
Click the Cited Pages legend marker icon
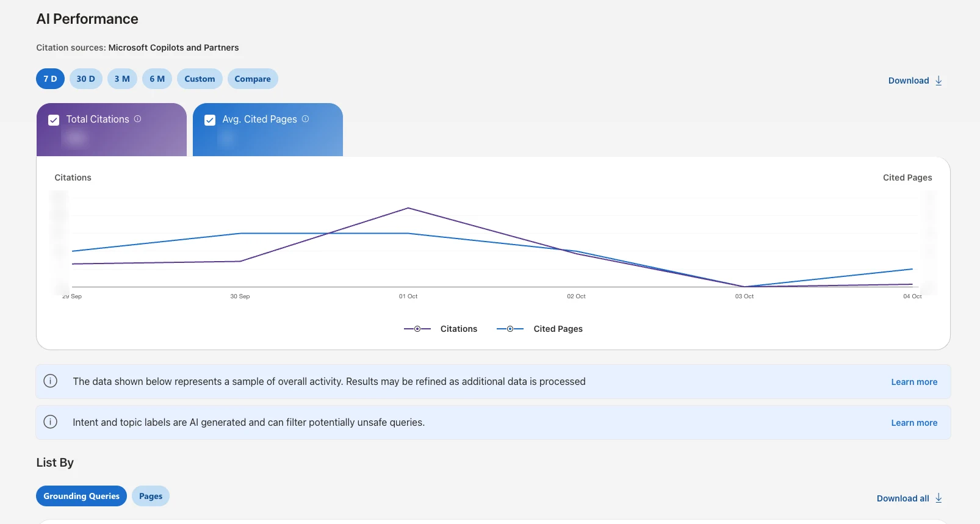click(510, 329)
